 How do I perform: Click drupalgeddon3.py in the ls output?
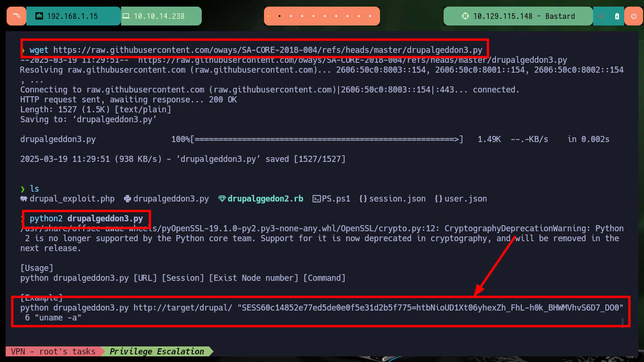point(171,199)
